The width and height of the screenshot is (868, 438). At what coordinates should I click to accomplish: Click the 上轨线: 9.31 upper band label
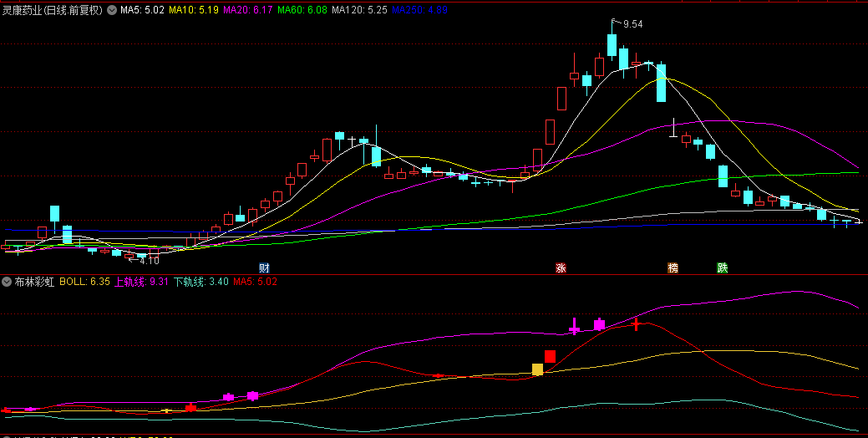[141, 282]
